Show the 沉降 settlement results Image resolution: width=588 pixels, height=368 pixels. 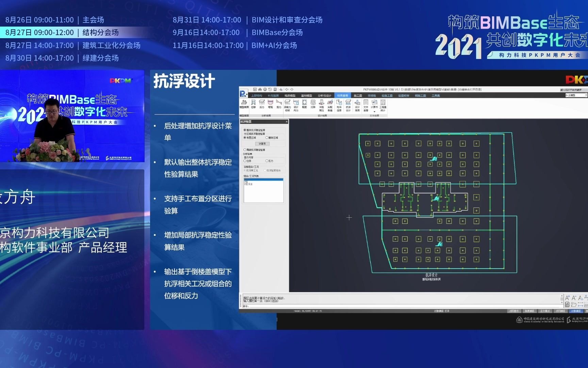[313, 105]
